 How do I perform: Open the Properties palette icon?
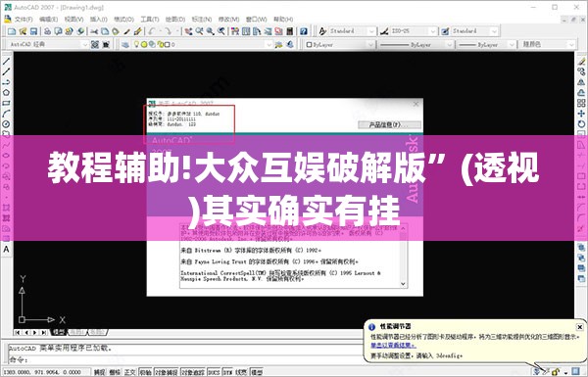[x=235, y=31]
